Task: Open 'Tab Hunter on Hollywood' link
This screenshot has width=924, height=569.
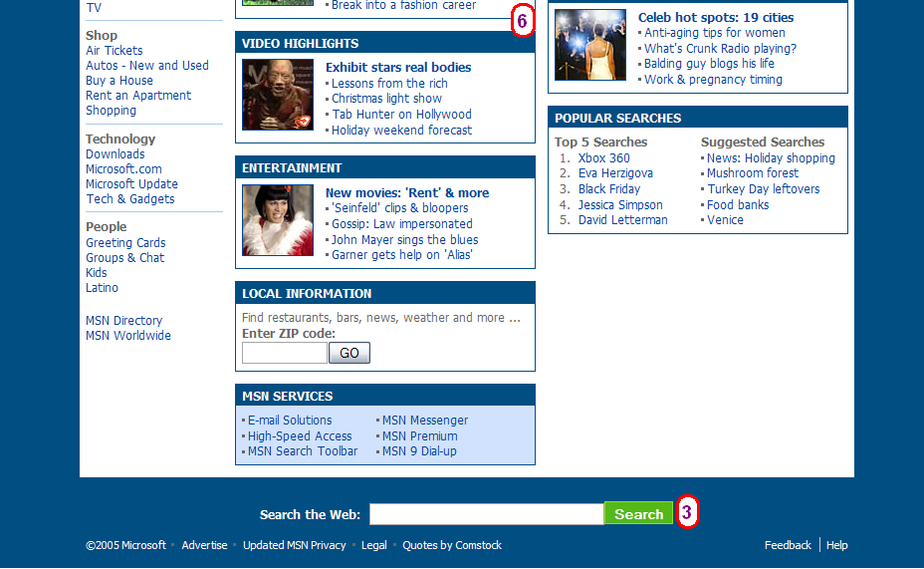Action: 402,115
